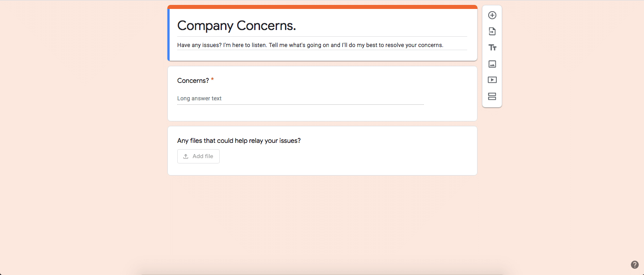
Task: Click the blue highlight bar on the title card
Action: tap(169, 34)
